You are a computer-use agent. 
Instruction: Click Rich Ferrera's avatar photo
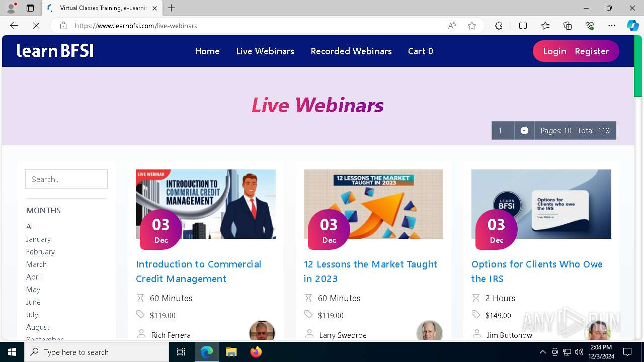(x=262, y=331)
